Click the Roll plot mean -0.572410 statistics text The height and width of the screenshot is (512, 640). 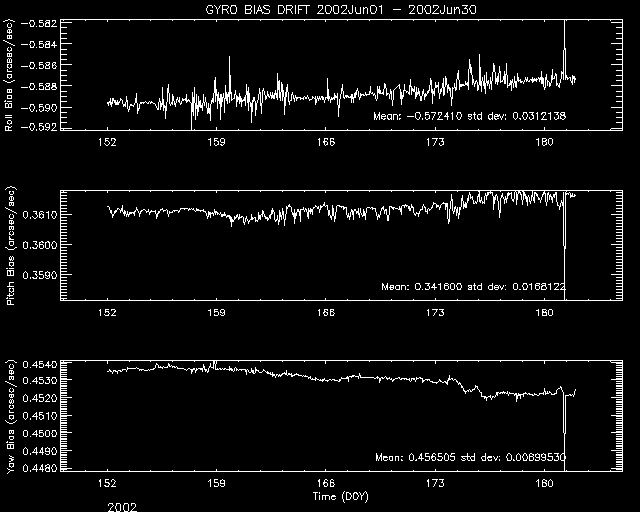tap(469, 116)
